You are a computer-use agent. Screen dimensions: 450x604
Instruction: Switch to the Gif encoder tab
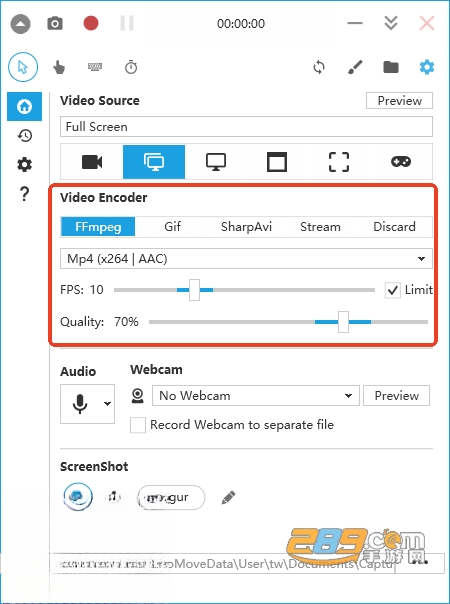[x=172, y=226]
